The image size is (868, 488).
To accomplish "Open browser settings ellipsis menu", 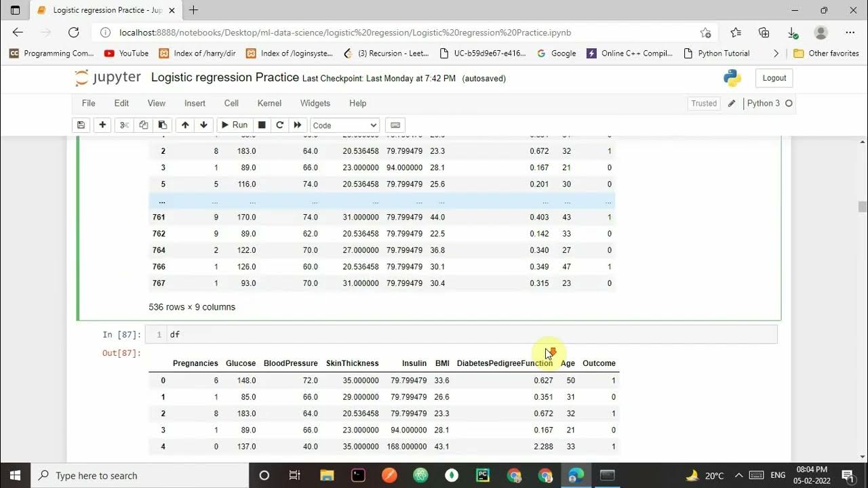I will [850, 33].
